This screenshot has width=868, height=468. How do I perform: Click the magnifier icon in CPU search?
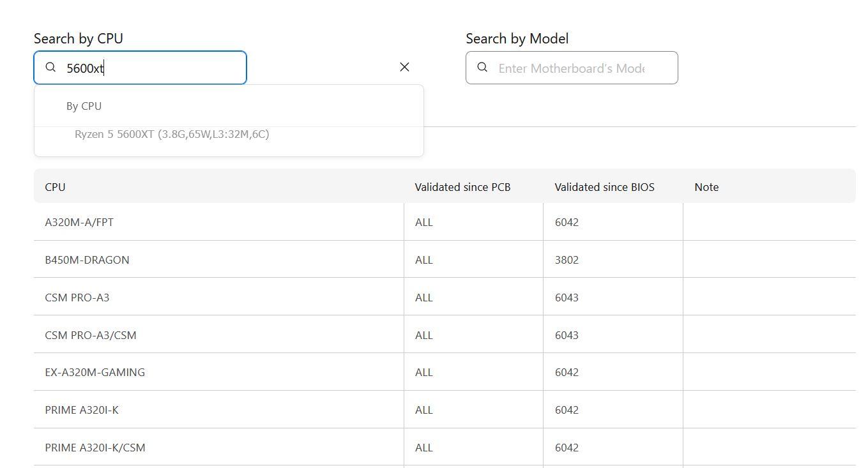pyautogui.click(x=50, y=68)
